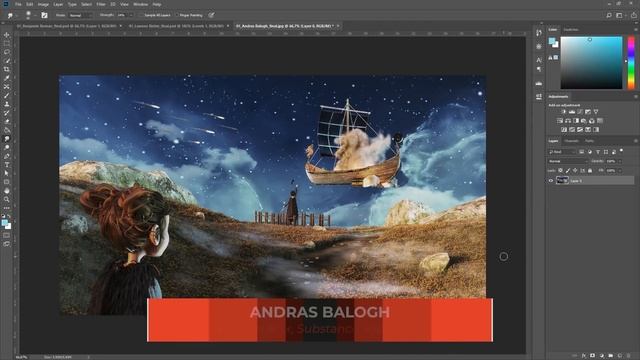
Task: Click the Opacity value field
Action: [611, 161]
